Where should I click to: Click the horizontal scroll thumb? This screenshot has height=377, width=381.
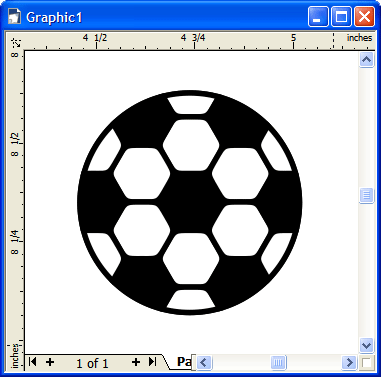tap(278, 362)
